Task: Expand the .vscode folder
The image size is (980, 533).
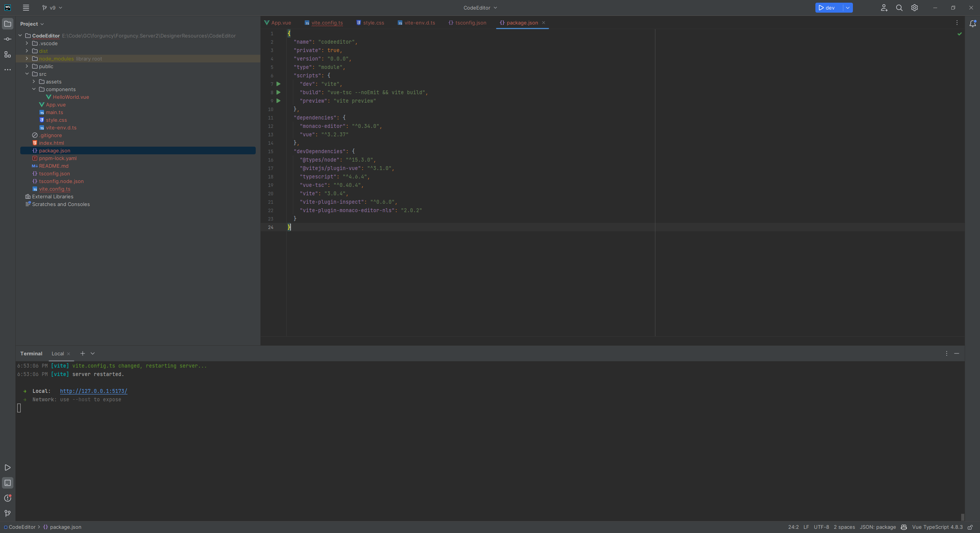Action: 26,43
